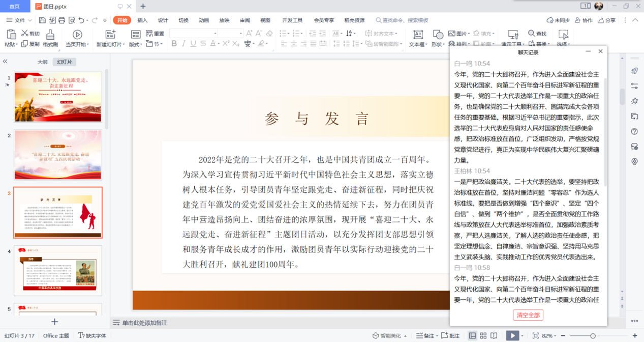Viewport: 644px width, 342px height.
Task: Select slide 4 thumbnail in the panel
Action: [x=57, y=270]
